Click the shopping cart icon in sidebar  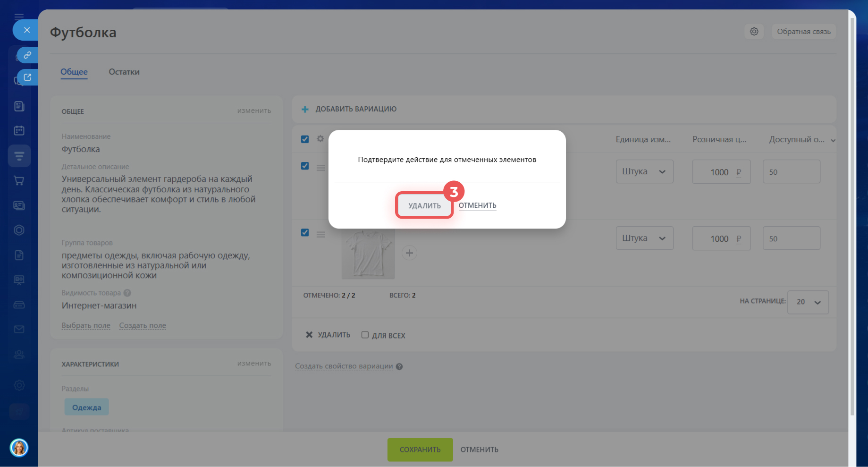(19, 180)
